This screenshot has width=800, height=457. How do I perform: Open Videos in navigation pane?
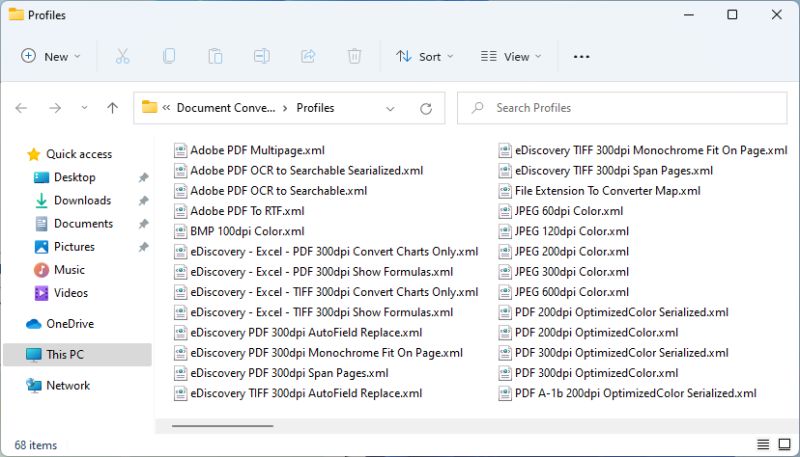coord(70,293)
